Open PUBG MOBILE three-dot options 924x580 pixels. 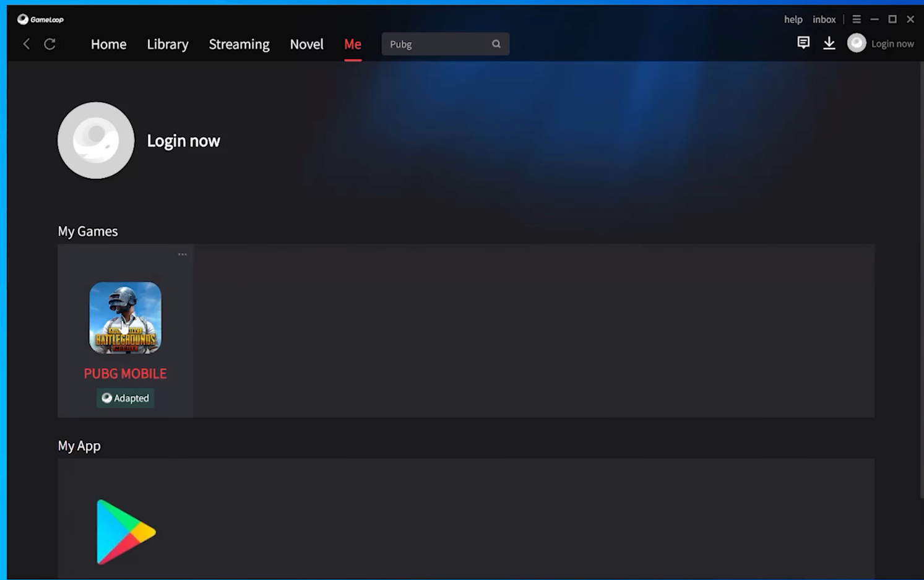pyautogui.click(x=183, y=254)
